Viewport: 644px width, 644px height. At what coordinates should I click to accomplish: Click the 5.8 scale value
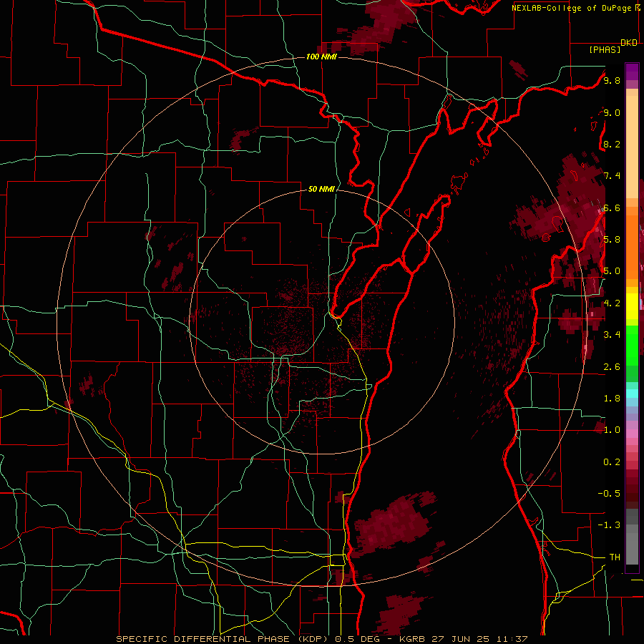click(612, 240)
